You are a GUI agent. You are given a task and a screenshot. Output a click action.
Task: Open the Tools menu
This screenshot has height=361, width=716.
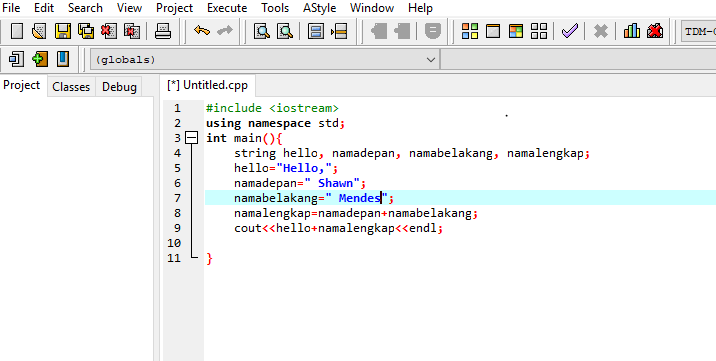coord(275,8)
